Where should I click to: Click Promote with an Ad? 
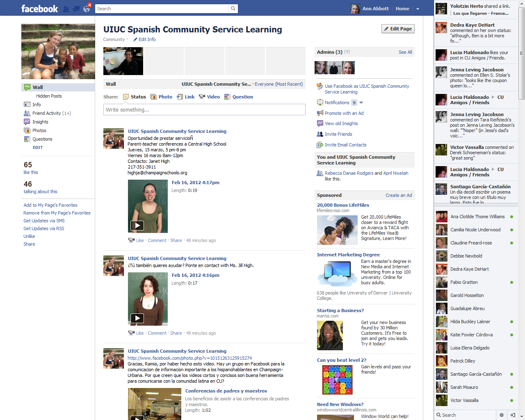tap(344, 113)
